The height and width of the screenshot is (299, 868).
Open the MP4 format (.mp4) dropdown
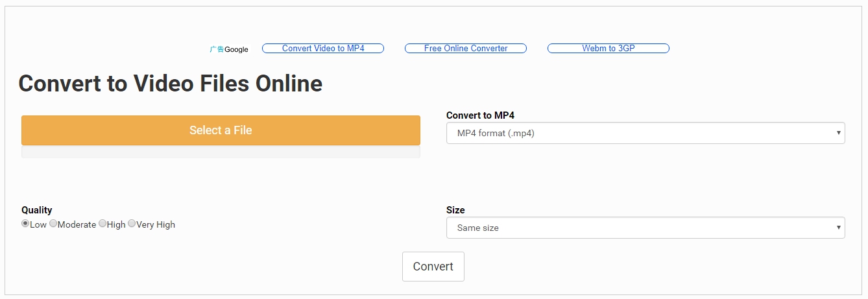coord(645,133)
